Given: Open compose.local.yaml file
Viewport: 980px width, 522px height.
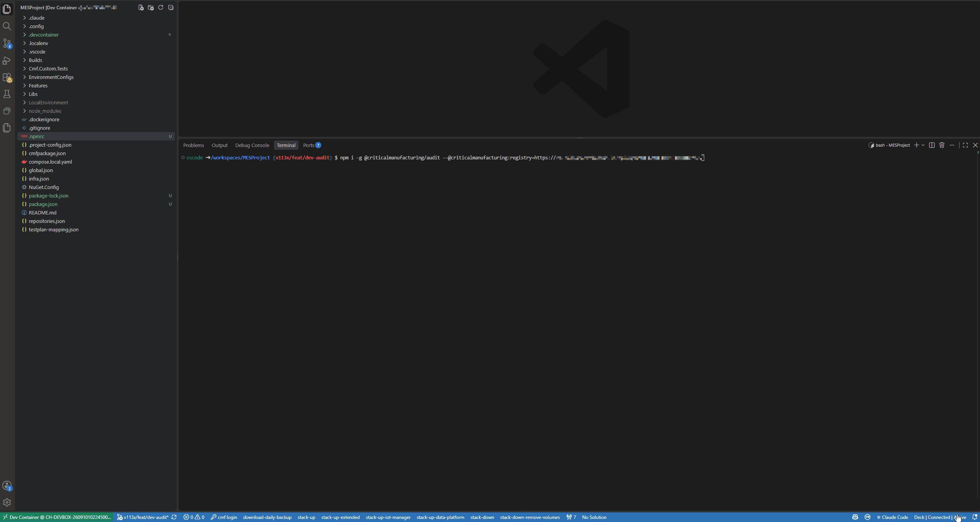Looking at the screenshot, I should [x=96, y=162].
